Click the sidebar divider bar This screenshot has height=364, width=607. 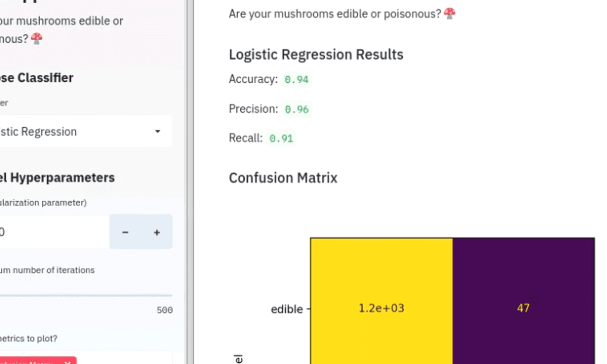190,182
